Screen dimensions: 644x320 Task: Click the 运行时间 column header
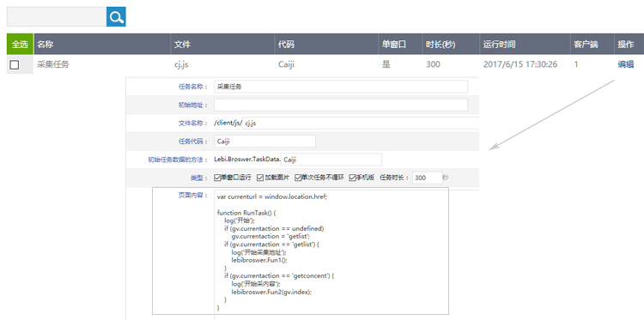[x=526, y=44]
